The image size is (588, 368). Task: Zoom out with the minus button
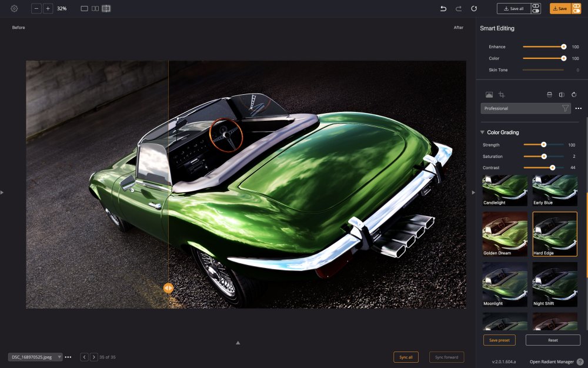(36, 8)
